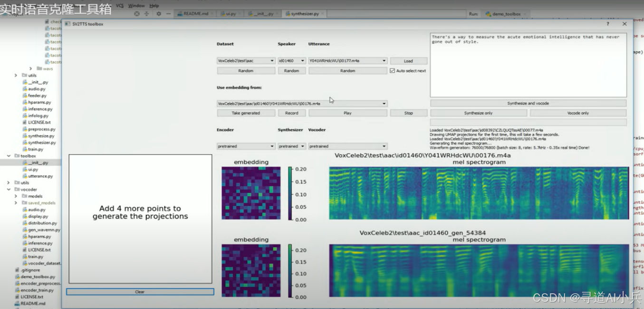This screenshot has height=309, width=644.
Task: Click the file icon beside utterance.py
Action: coord(25,176)
